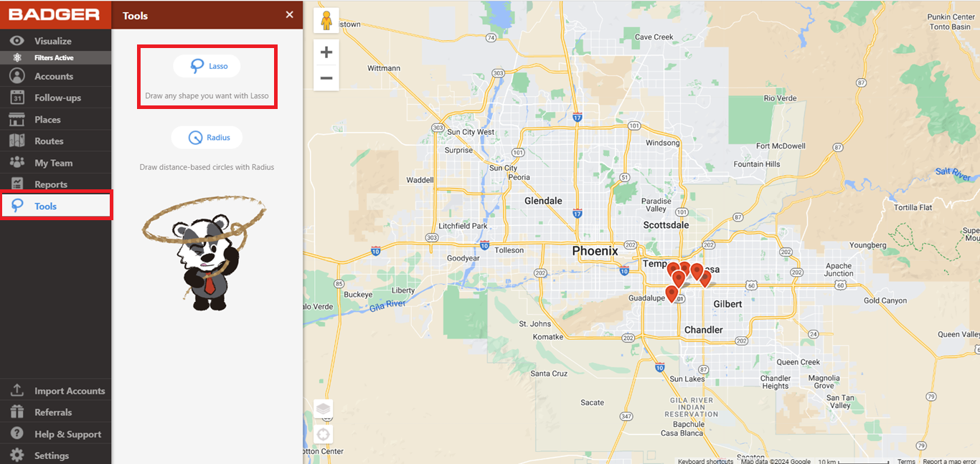
Task: Click the Windsong map label
Action: click(661, 143)
